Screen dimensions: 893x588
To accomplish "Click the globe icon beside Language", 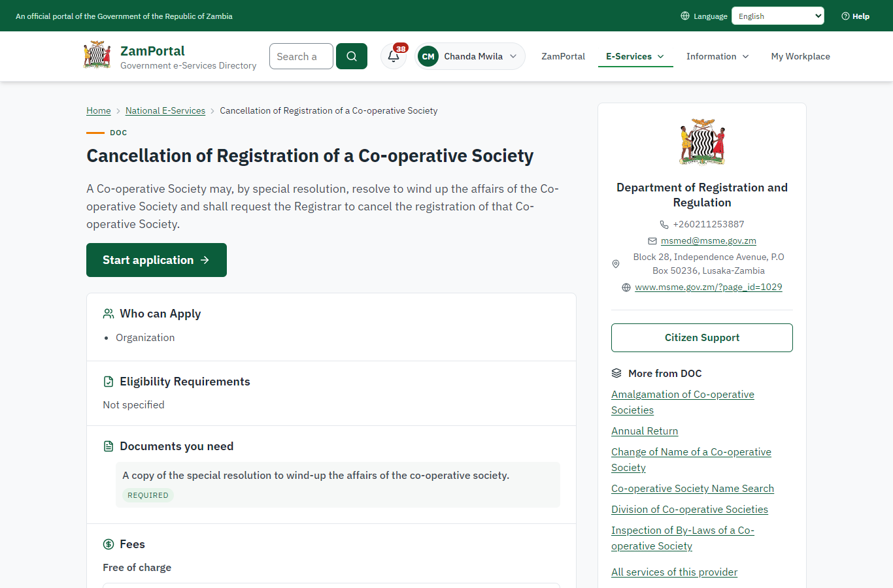I will click(x=685, y=16).
